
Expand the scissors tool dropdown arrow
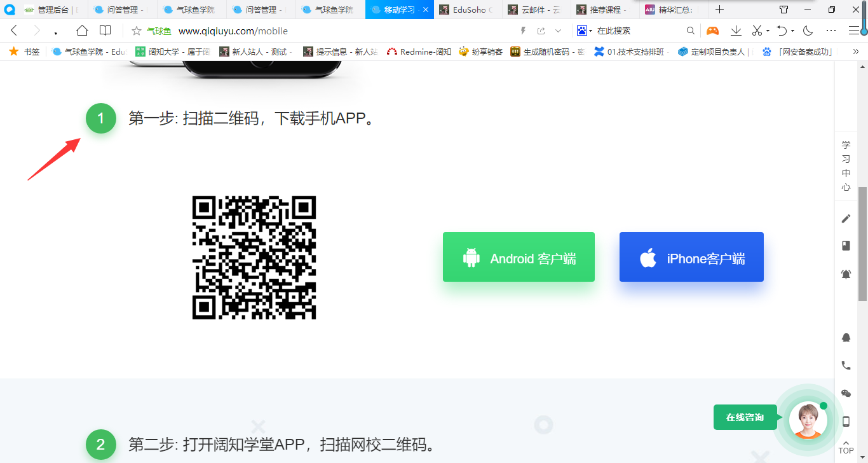pyautogui.click(x=768, y=31)
